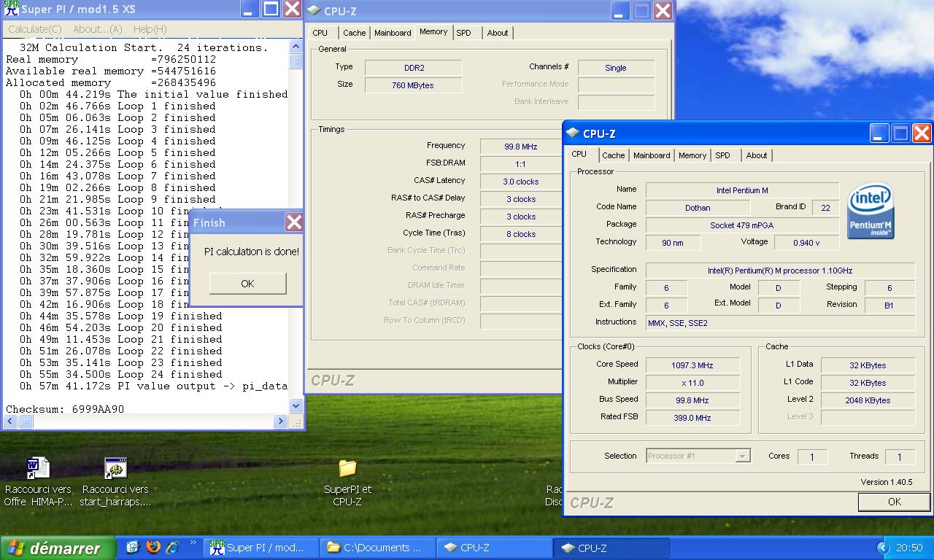This screenshot has width=934, height=560.
Task: Open About menu in Super PI
Action: (x=97, y=29)
